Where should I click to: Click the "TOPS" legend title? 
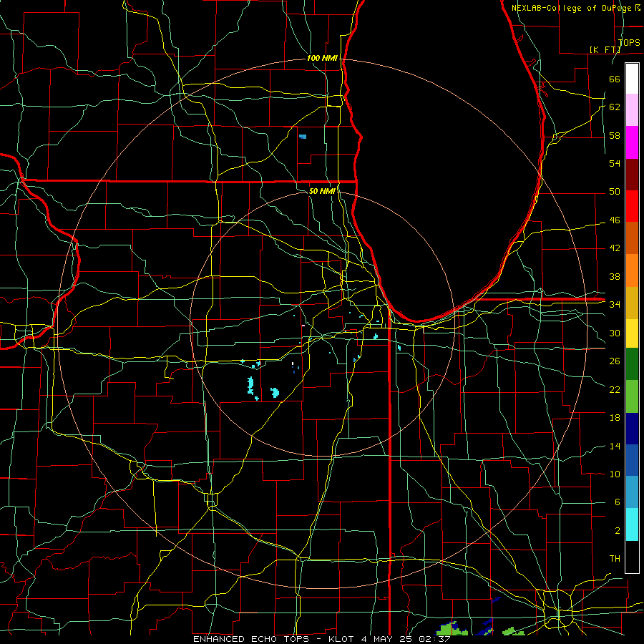tap(629, 43)
